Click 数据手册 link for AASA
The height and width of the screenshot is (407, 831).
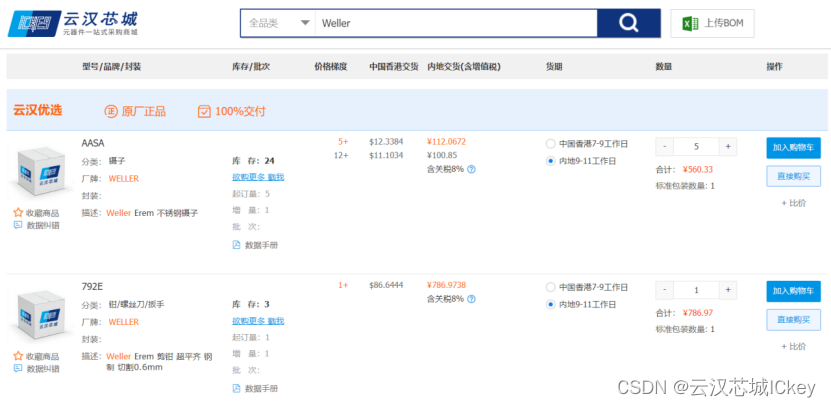click(x=261, y=245)
